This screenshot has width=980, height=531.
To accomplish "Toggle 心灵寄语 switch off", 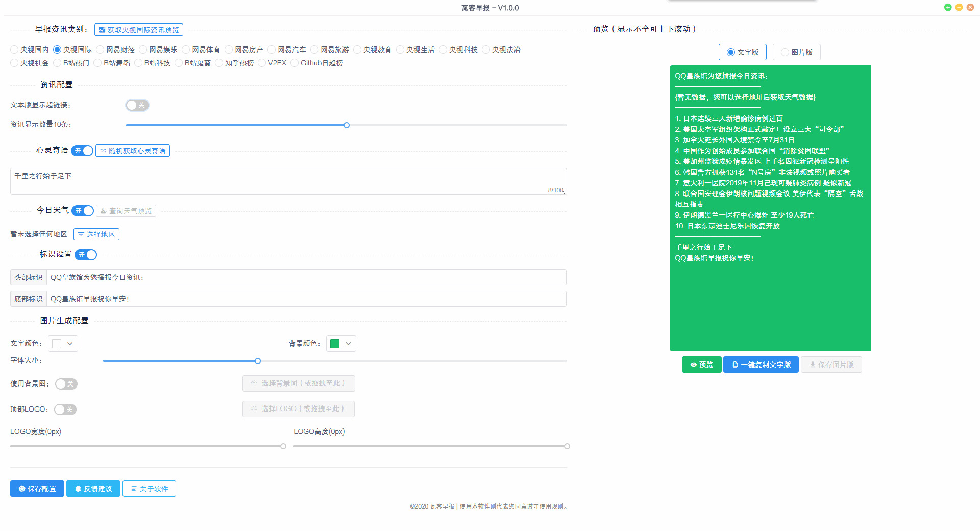I will [82, 151].
